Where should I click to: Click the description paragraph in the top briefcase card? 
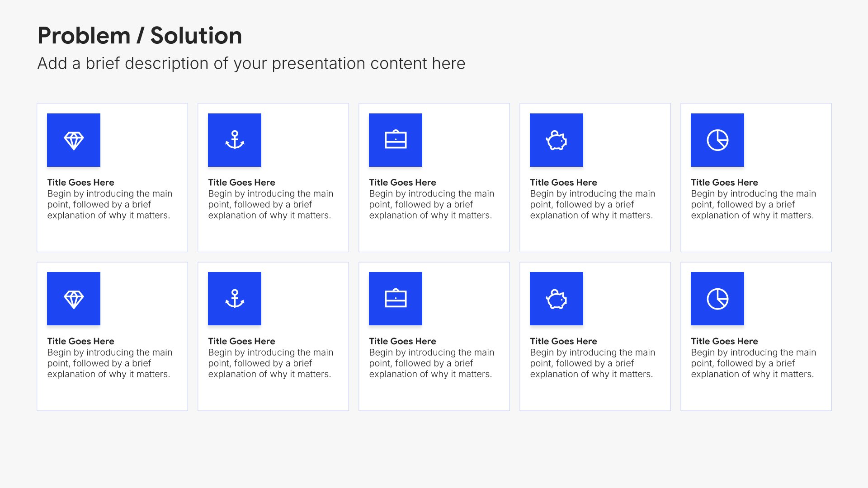(432, 205)
